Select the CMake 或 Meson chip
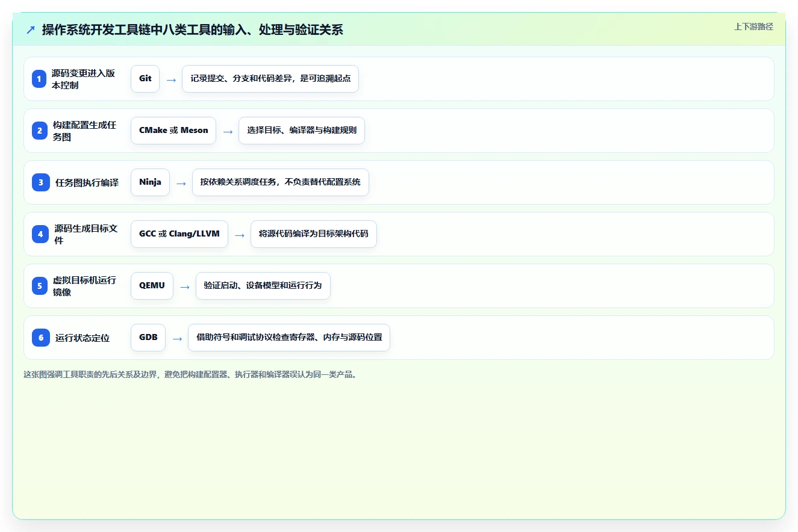 (x=173, y=131)
